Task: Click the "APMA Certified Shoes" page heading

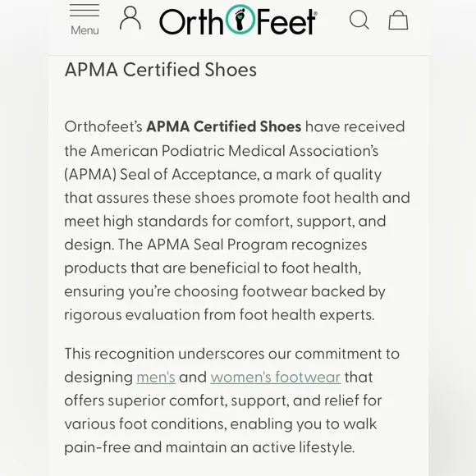Action: coord(161,70)
